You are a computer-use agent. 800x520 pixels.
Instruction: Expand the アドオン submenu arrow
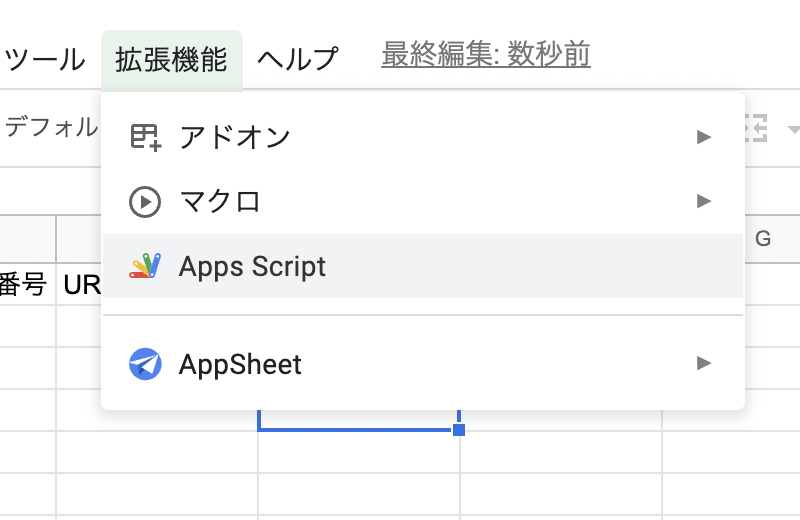click(704, 137)
